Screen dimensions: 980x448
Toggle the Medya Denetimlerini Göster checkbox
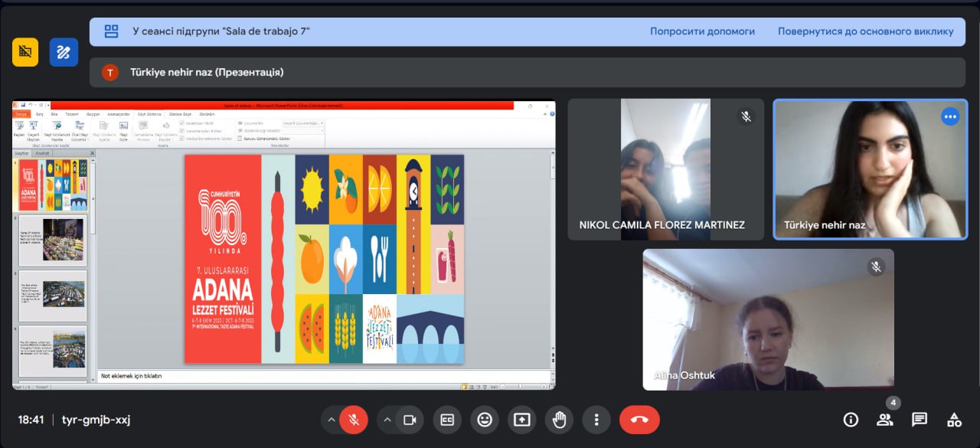pyautogui.click(x=181, y=138)
